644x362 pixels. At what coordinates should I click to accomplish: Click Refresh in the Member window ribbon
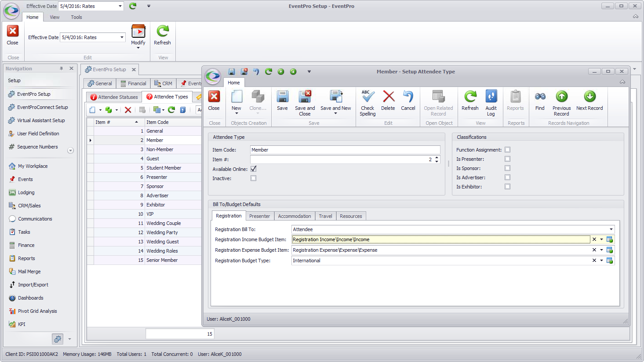[470, 97]
